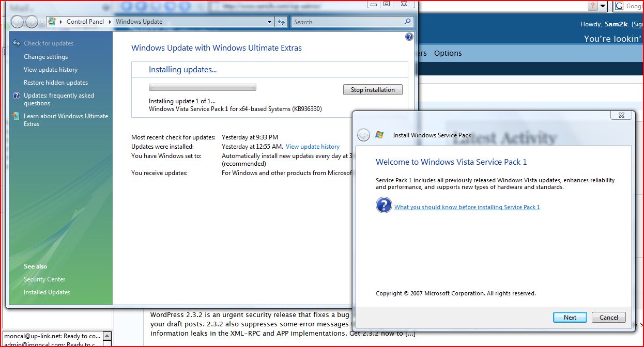
Task: Open recent pages dropdown beside the forward arrow
Action: (41, 22)
